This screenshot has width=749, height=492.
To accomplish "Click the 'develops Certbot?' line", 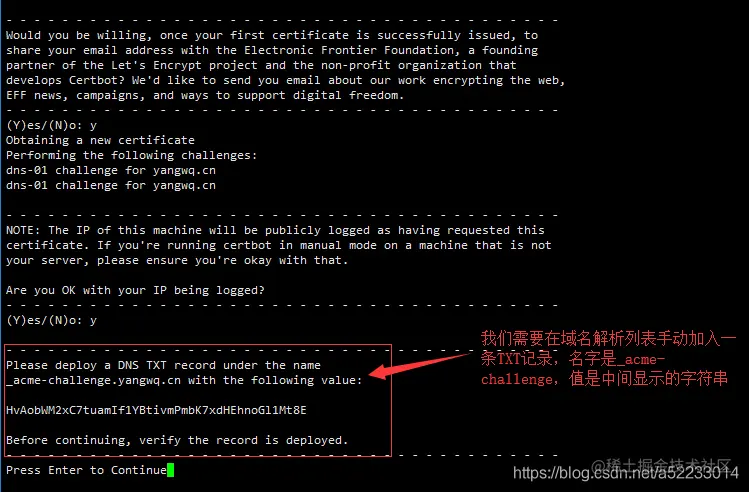I will pos(285,80).
